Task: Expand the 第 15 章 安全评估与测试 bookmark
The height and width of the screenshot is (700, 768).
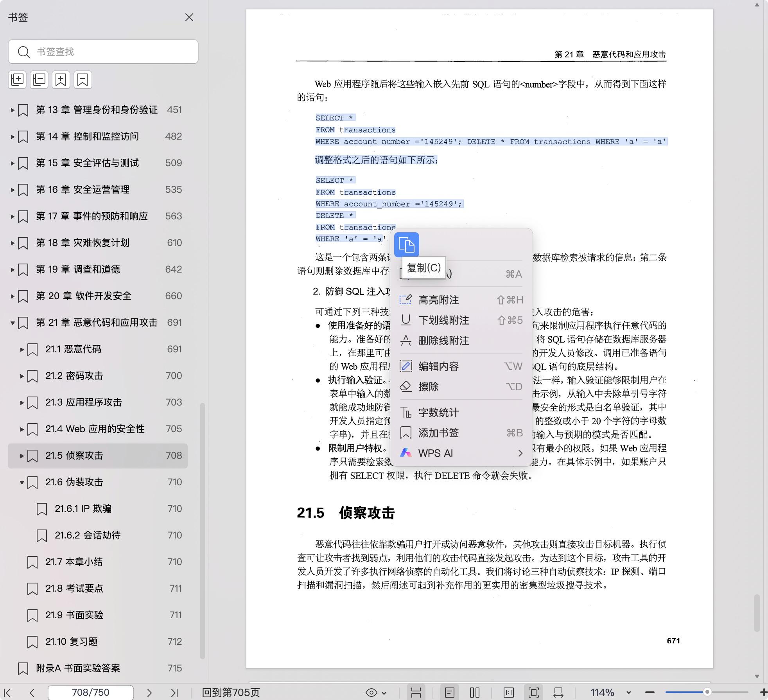Action: 13,163
